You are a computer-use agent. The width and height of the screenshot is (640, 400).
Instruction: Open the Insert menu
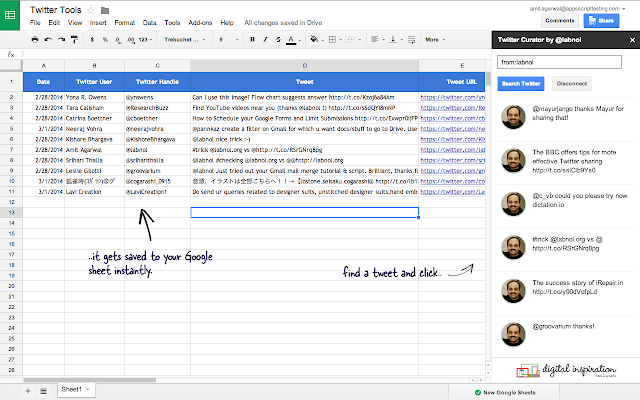tap(98, 23)
